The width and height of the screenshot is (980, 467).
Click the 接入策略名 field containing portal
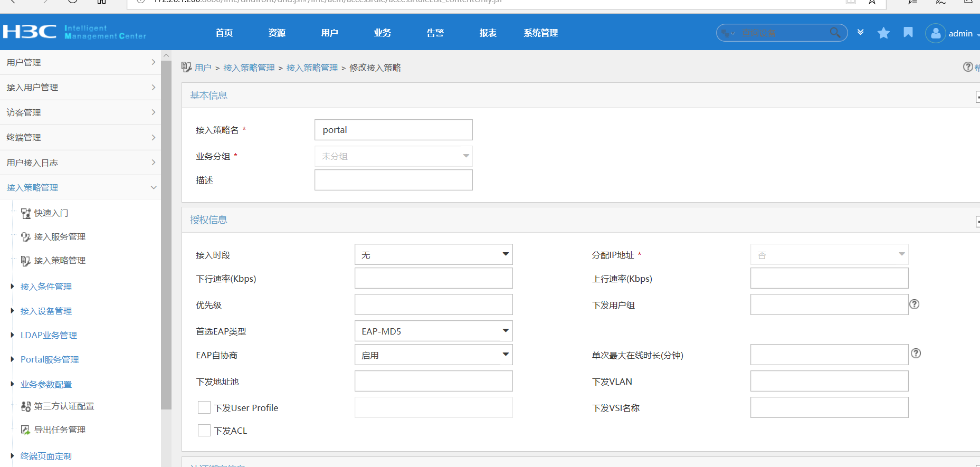394,130
